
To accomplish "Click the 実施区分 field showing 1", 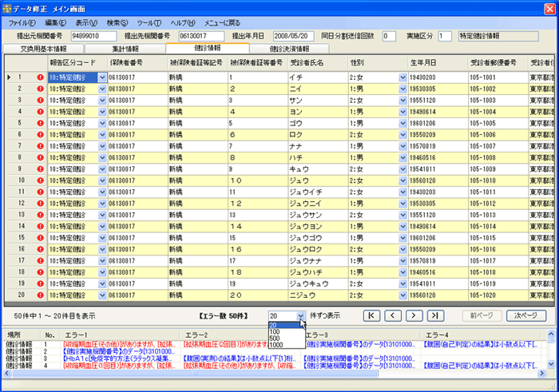I will (x=445, y=36).
